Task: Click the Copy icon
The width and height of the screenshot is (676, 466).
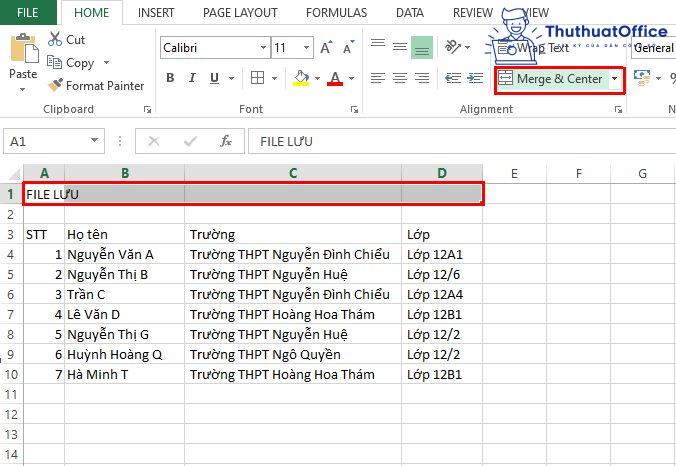Action: 54,63
